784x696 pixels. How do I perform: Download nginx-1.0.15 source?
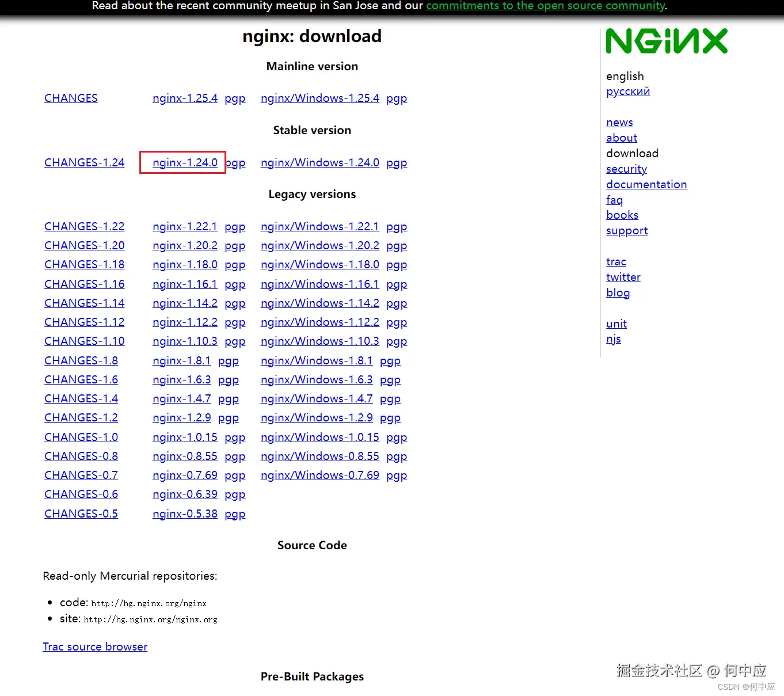pos(185,438)
